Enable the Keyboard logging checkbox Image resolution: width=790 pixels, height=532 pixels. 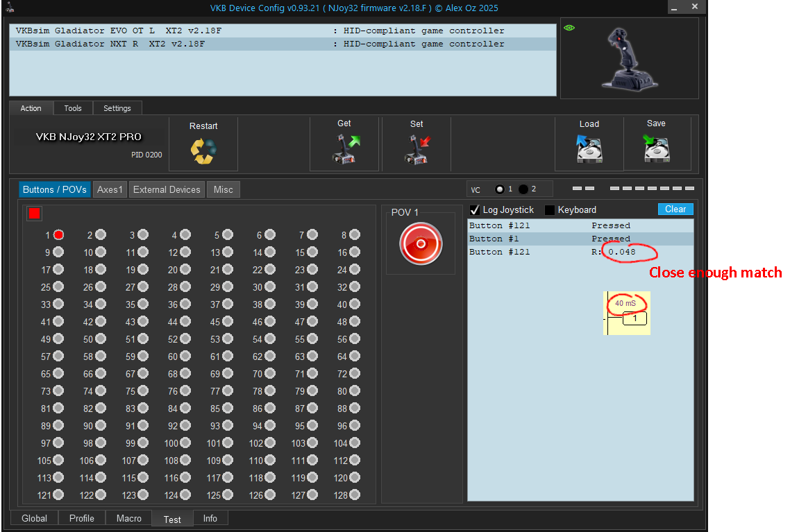coord(550,210)
